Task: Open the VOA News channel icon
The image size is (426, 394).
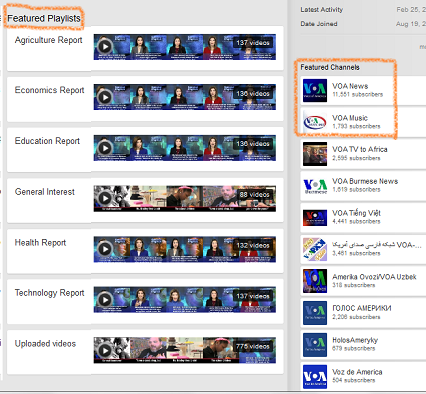Action: 315,90
